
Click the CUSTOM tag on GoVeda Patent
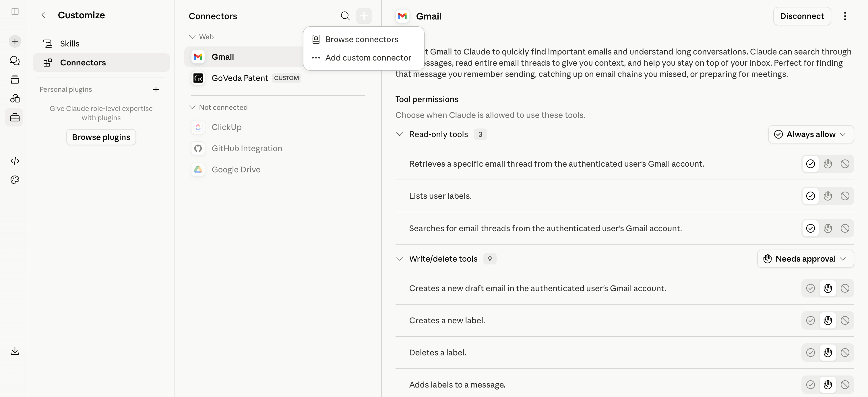[x=286, y=78]
